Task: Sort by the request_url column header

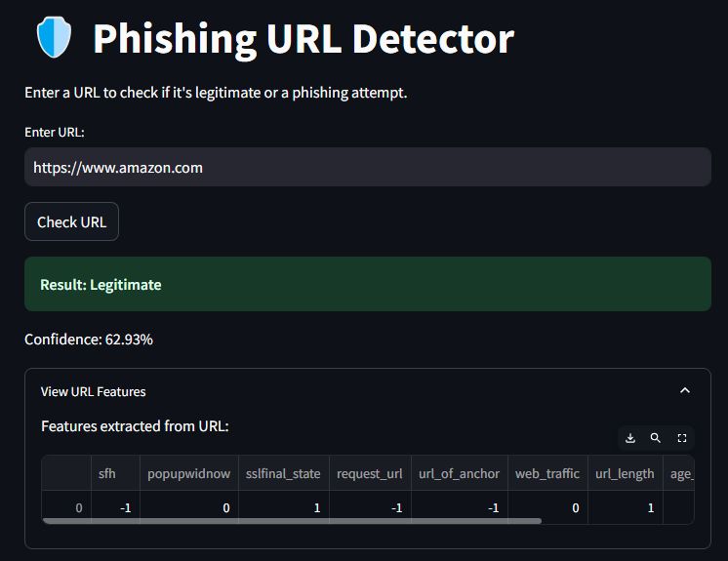Action: [x=369, y=473]
